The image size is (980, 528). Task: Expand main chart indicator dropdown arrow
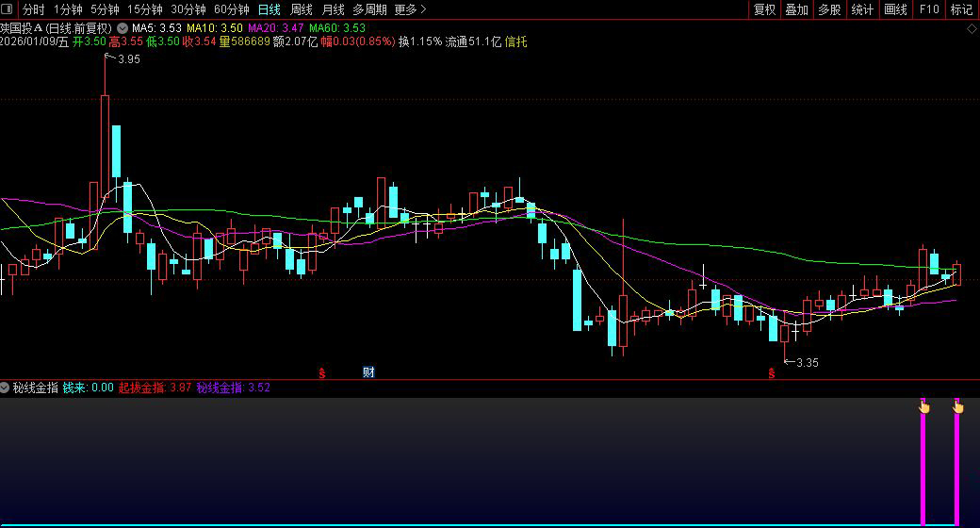122,28
